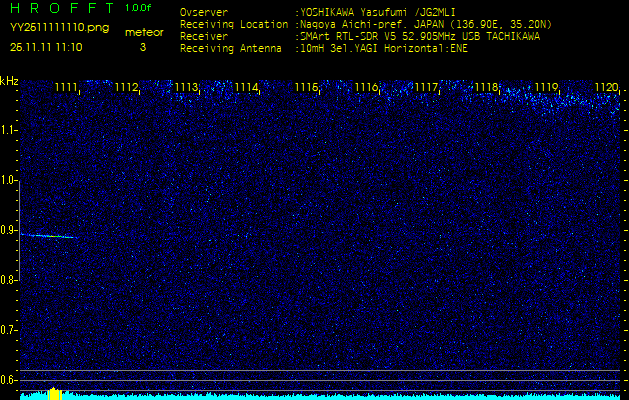
Task: Select the 1.0 frequency axis label
Action: [9, 180]
